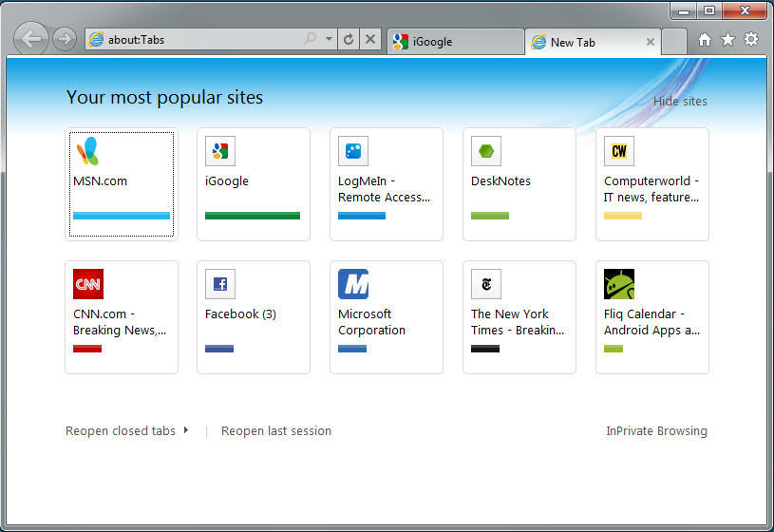Click Microsoft Corporation blue activity bar
The height and width of the screenshot is (532, 774).
352,349
